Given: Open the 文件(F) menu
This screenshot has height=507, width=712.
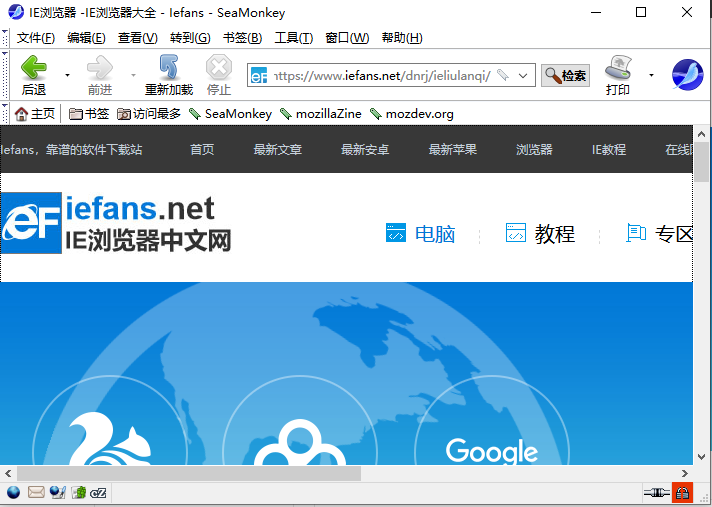Looking at the screenshot, I should tap(36, 38).
